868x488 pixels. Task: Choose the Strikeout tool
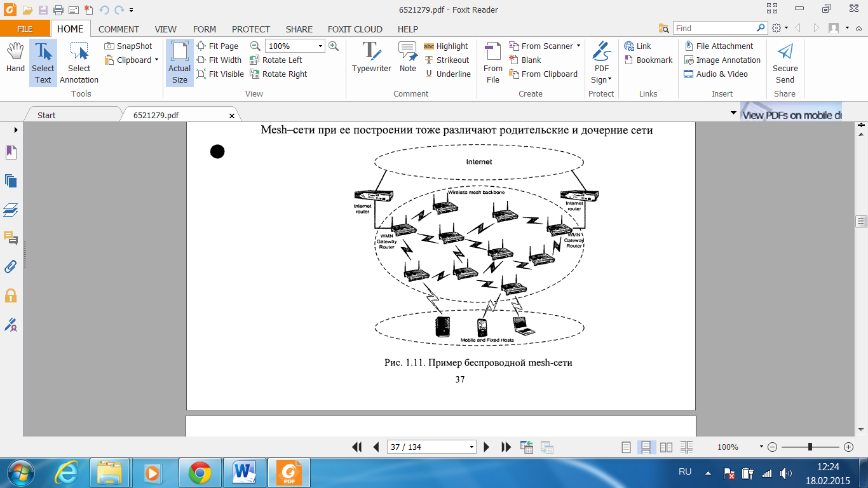[x=447, y=60]
